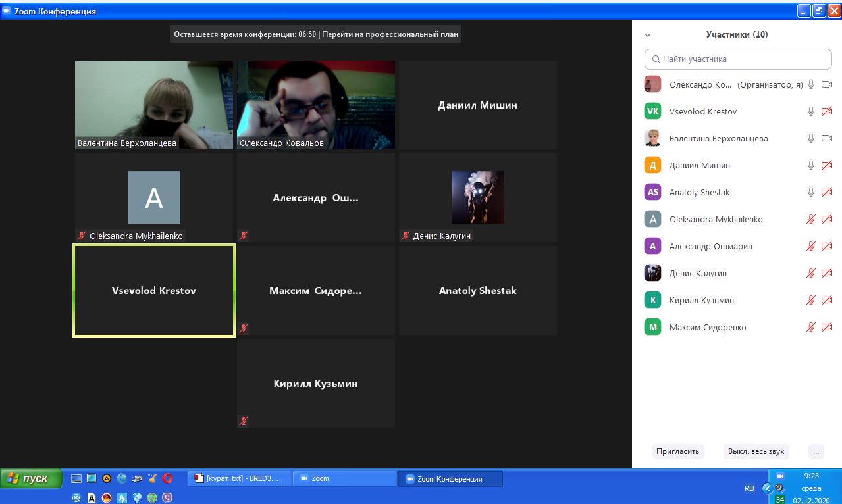Collapse the Участники panel with the chevron
The height and width of the screenshot is (504, 842).
(x=648, y=35)
